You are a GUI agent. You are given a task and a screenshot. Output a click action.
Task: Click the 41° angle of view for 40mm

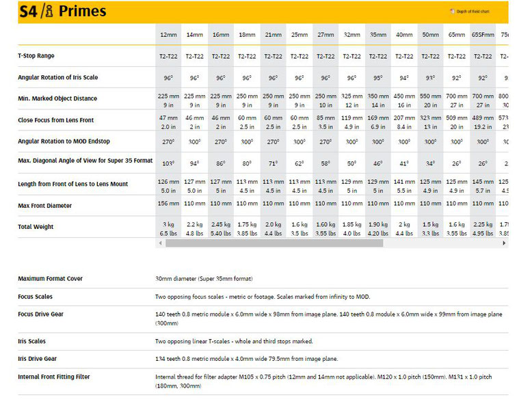pos(404,163)
